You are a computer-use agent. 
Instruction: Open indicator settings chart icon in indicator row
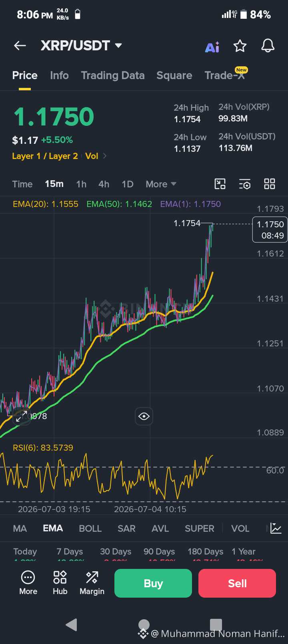pos(276,528)
